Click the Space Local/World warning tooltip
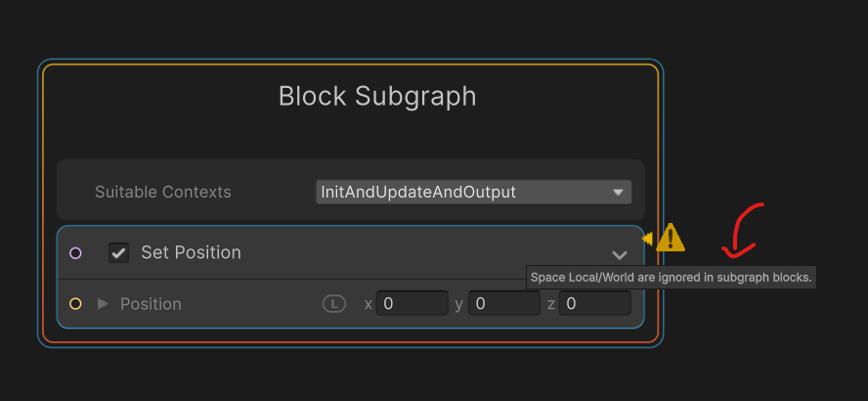 click(x=671, y=278)
